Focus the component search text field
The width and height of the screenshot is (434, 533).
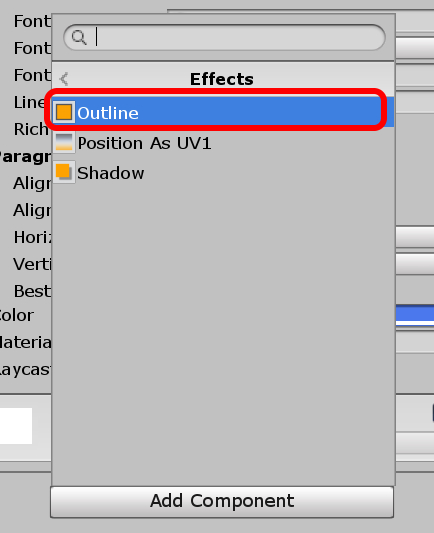(224, 37)
